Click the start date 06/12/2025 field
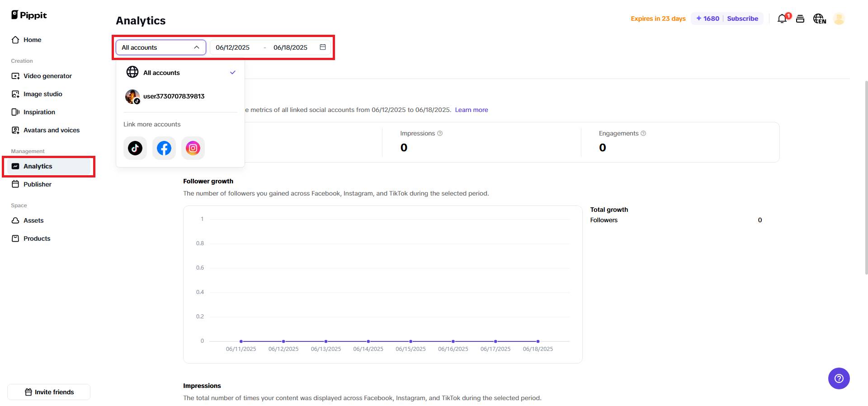This screenshot has height=406, width=868. point(233,47)
